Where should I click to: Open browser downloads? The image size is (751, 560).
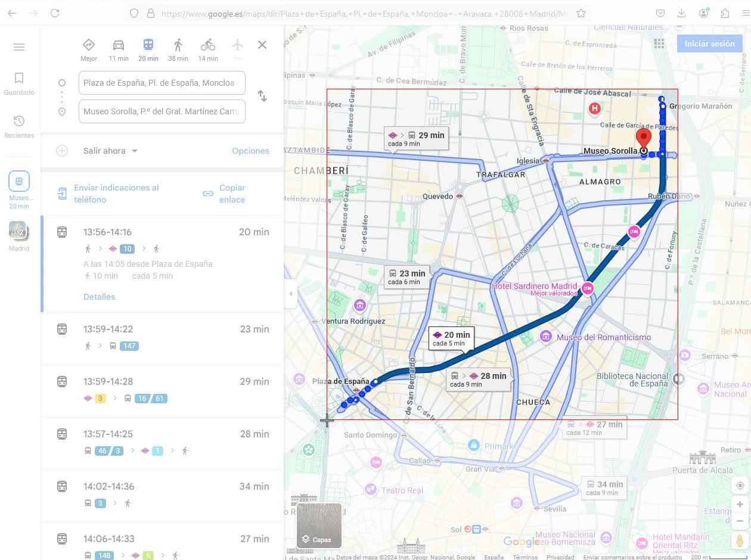682,13
